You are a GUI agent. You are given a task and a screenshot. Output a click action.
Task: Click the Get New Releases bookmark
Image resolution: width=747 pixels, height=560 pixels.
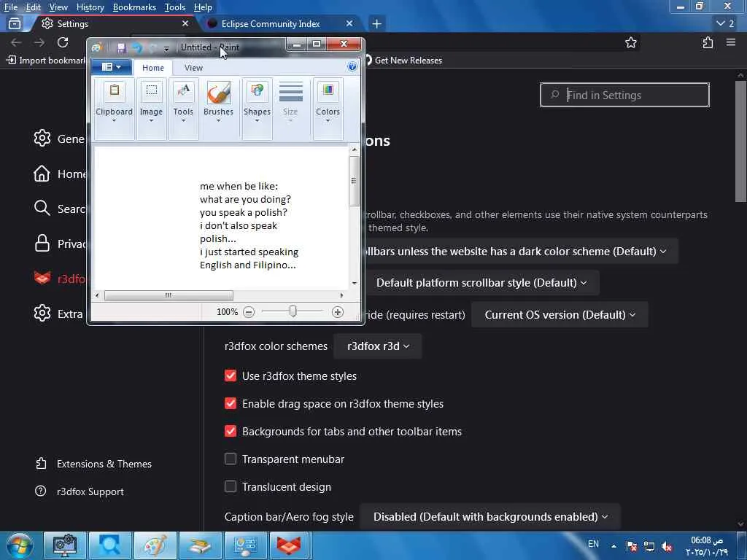(403, 61)
